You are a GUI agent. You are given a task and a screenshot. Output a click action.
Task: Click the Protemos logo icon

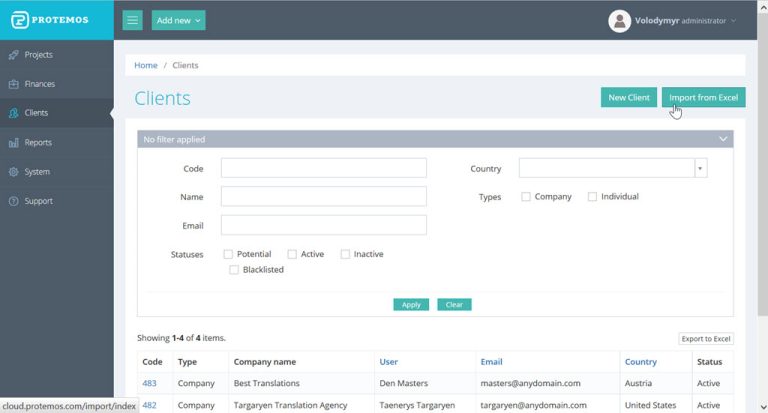(18, 20)
